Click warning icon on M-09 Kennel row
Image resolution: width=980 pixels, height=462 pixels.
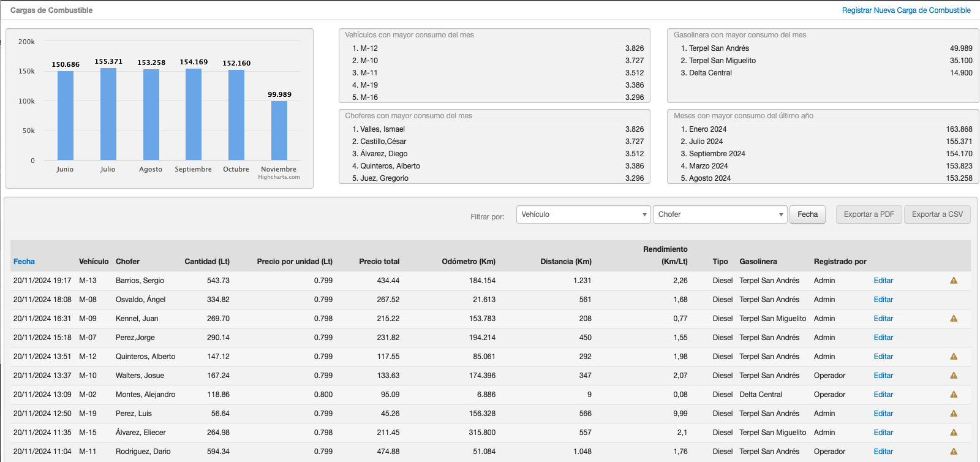click(x=954, y=319)
